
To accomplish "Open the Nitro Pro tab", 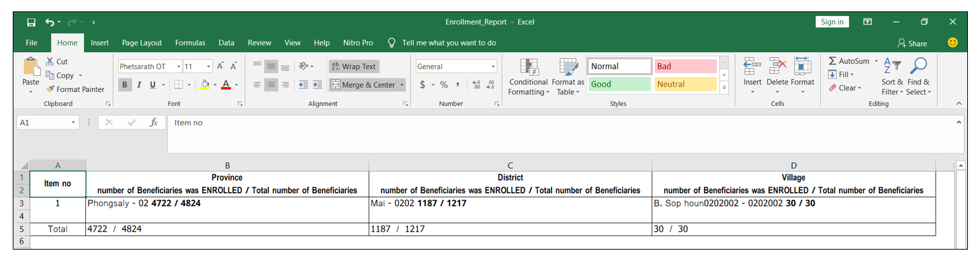I will 358,42.
